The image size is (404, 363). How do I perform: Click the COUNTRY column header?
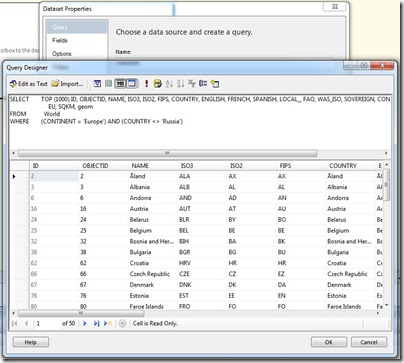[350, 166]
